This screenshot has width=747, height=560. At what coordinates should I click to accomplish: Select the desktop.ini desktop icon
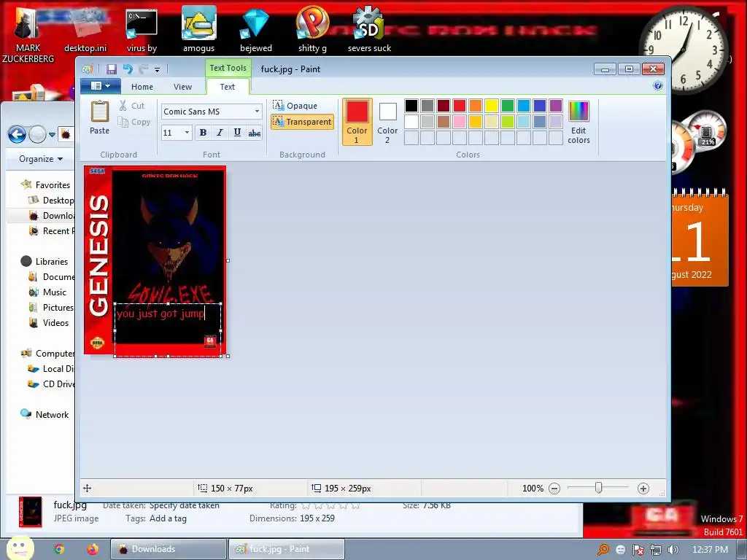click(85, 29)
